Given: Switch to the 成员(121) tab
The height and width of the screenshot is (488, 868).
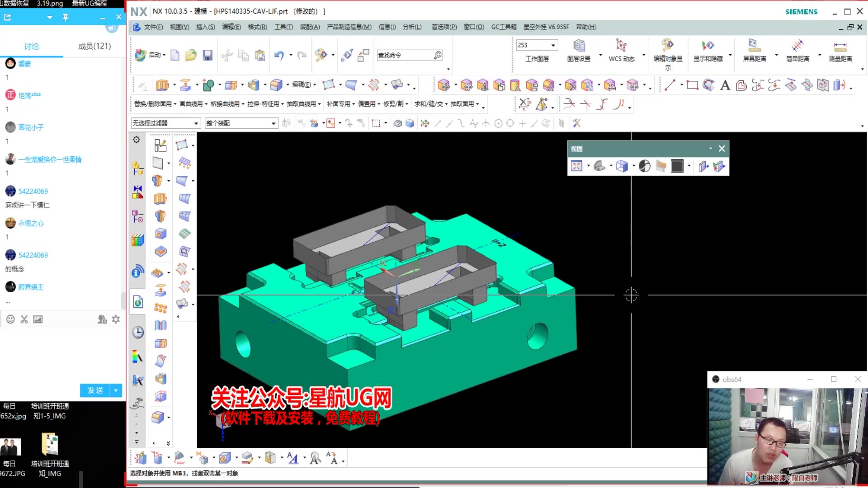Looking at the screenshot, I should [x=94, y=46].
